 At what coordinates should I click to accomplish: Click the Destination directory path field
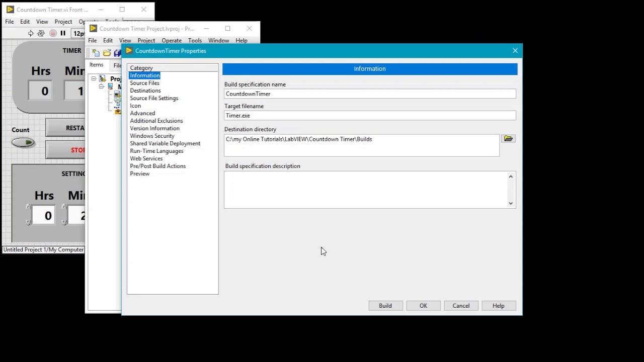[x=362, y=145]
